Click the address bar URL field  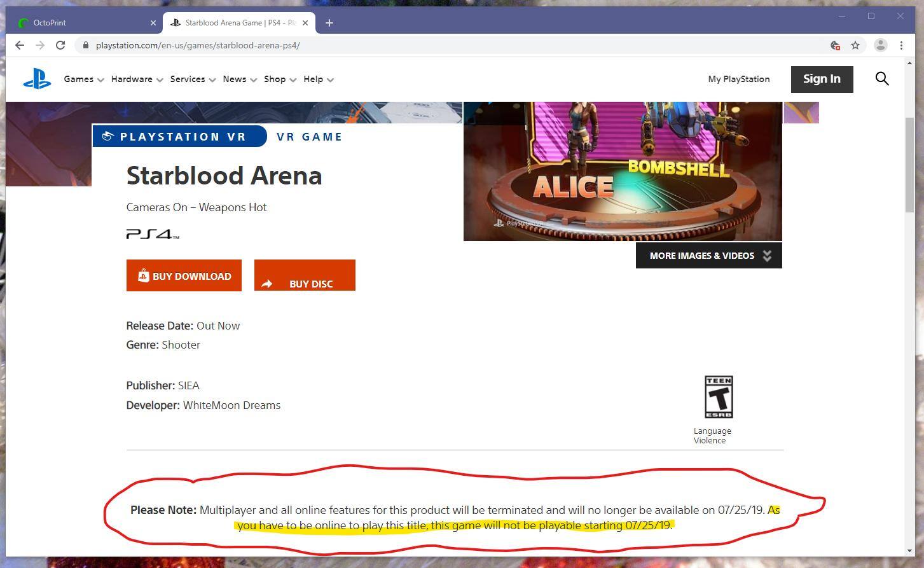tap(445, 45)
